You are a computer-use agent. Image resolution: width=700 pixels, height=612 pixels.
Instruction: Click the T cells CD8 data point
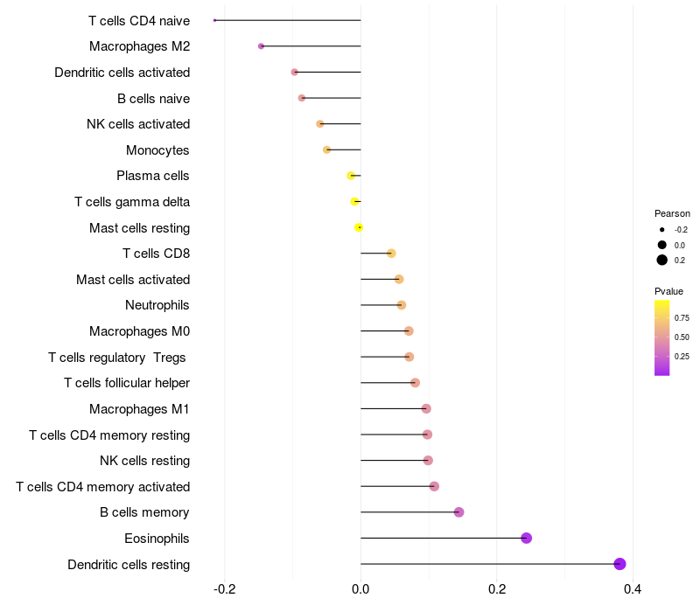(391, 254)
